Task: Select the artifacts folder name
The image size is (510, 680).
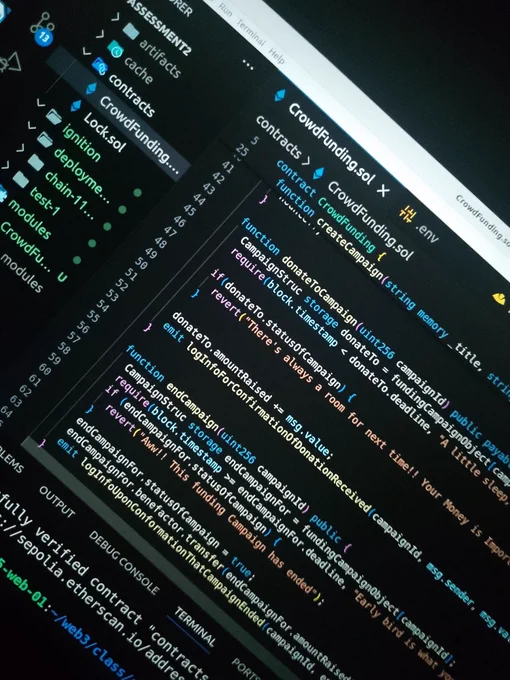Action: 160,59
